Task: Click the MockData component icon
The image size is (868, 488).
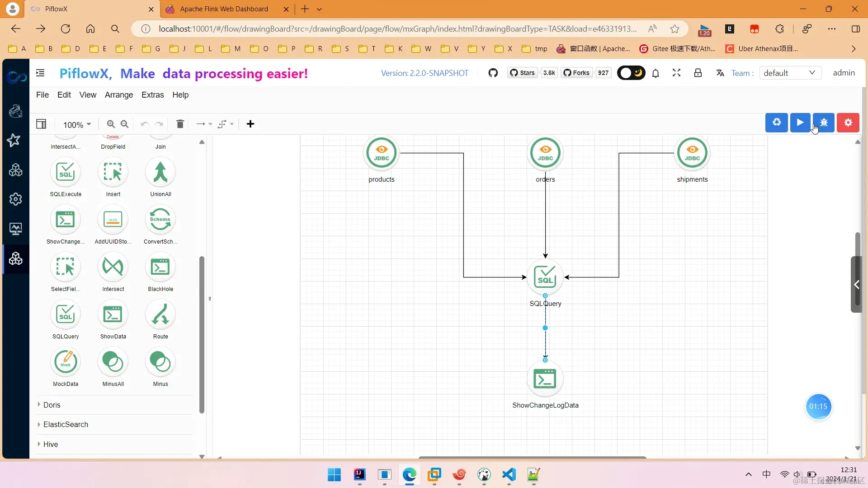Action: 66,362
